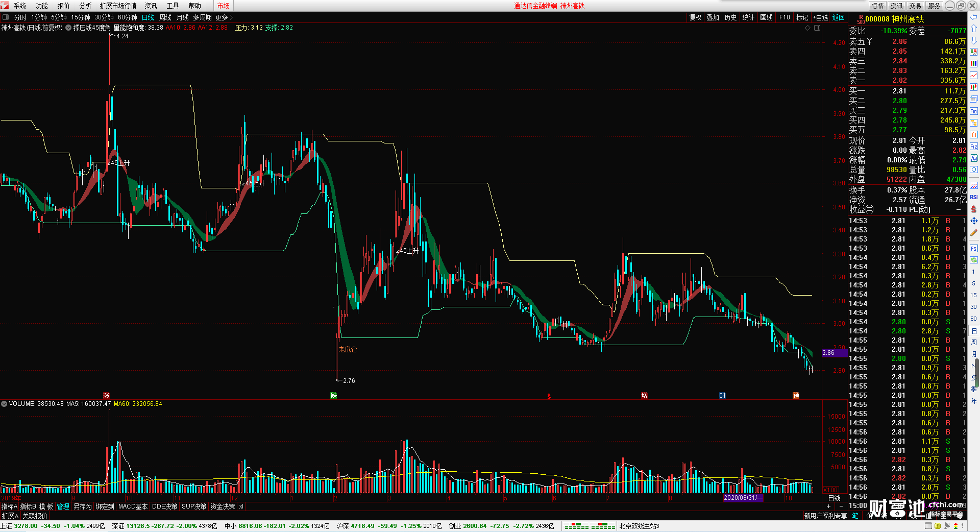Open the tree structure icon in sidebar
Image resolution: width=980 pixels, height=532 pixels.
pos(973,123)
